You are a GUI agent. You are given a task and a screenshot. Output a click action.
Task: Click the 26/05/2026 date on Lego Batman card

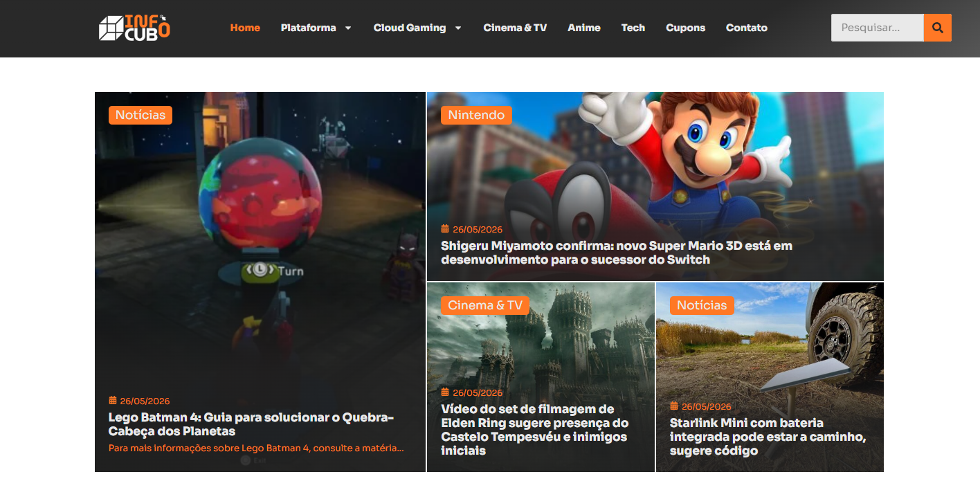[145, 401]
